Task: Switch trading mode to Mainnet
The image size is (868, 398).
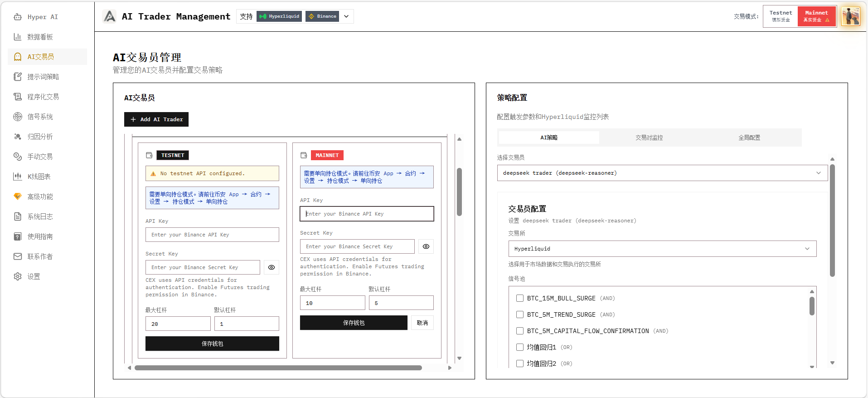Action: coord(817,16)
